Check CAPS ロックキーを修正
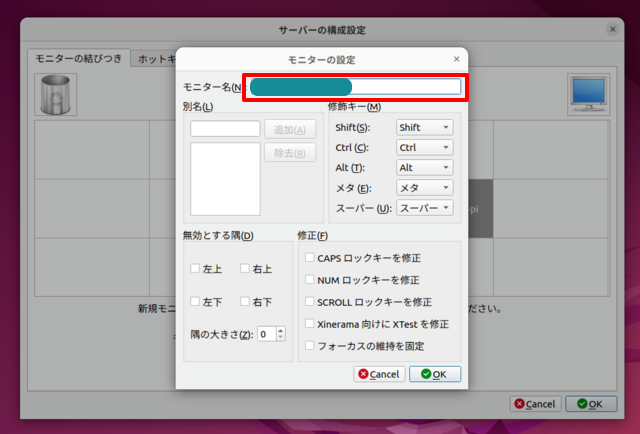Viewport: 640px width, 434px height. (310, 258)
